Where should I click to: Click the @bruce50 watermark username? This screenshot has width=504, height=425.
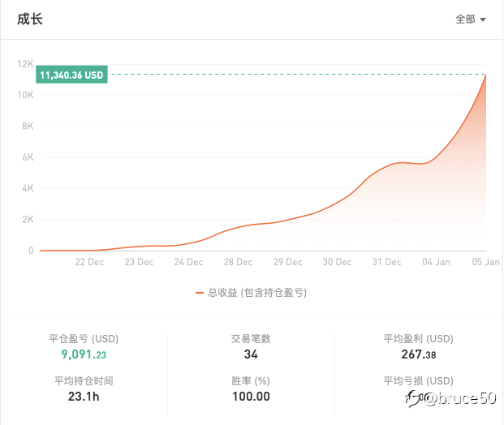[460, 399]
